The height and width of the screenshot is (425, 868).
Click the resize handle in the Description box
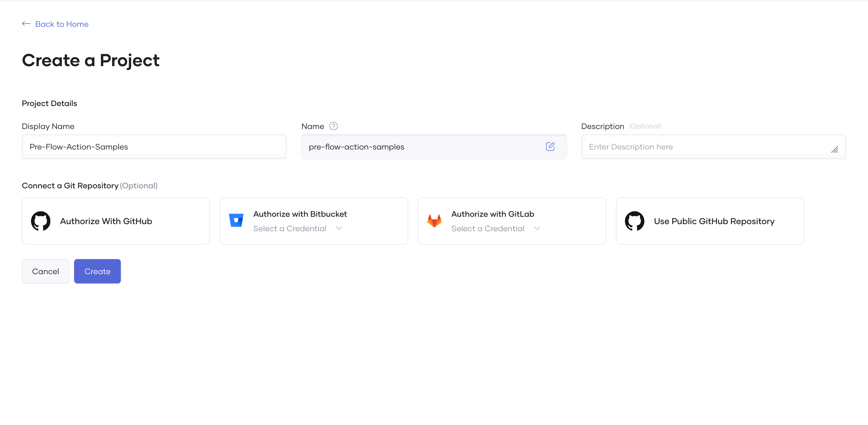coord(835,150)
